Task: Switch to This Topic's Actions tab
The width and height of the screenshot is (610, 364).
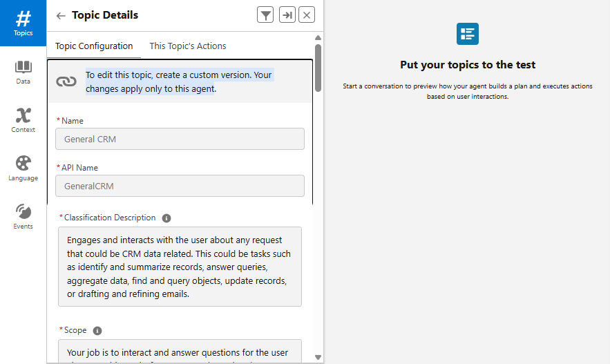Action: (188, 46)
